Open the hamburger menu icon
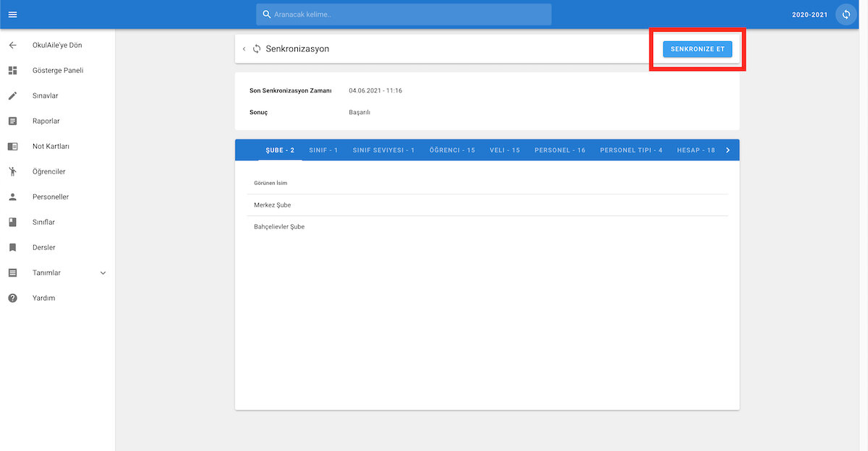Viewport: 868px width, 451px height. point(12,14)
